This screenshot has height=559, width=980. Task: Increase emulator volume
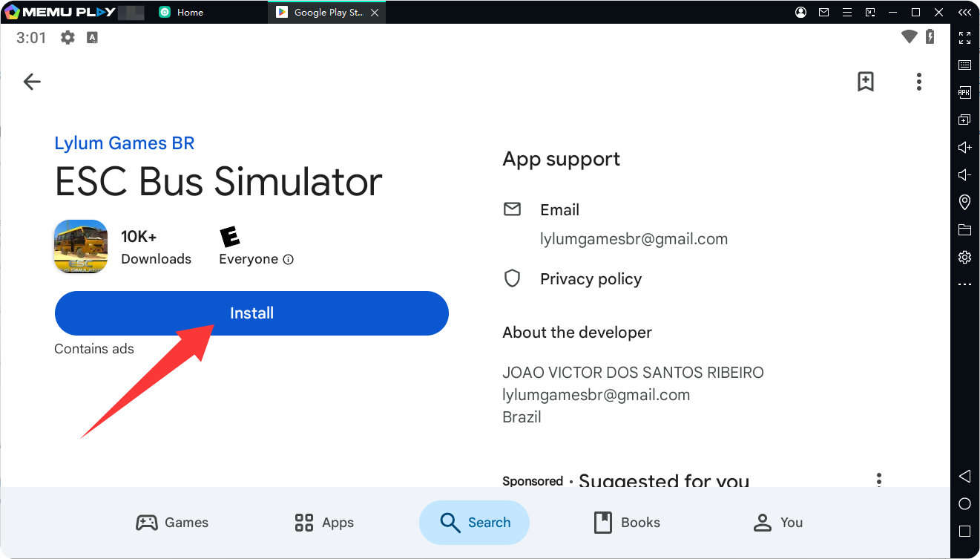click(x=964, y=147)
